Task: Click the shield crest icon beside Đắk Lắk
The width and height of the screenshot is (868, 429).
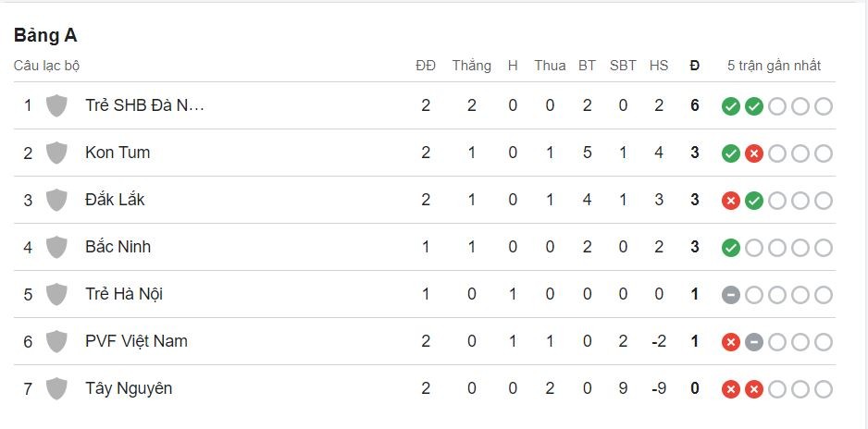Action: (56, 200)
